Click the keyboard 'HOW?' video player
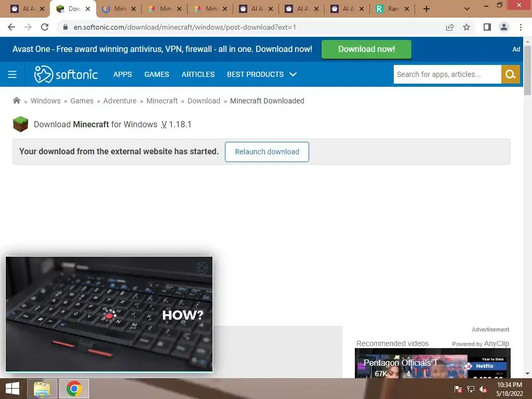The image size is (532, 399). (x=109, y=314)
